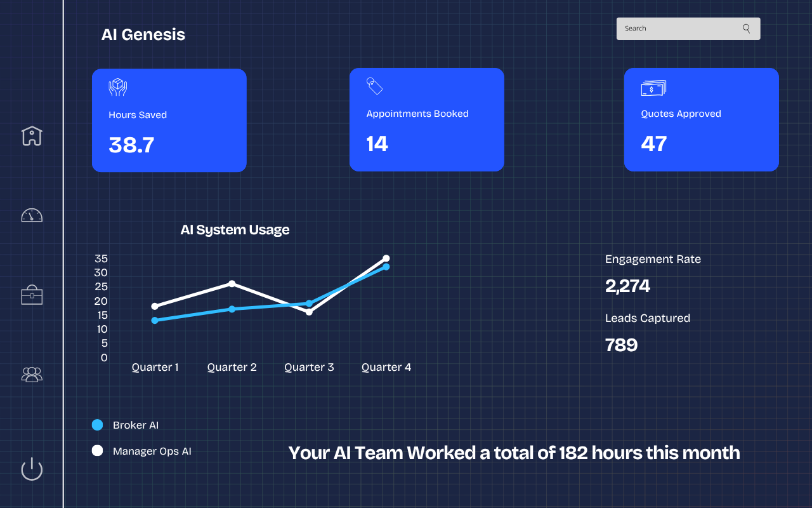Image resolution: width=812 pixels, height=508 pixels.
Task: Click the blue Broker AI legend dot
Action: (x=97, y=425)
